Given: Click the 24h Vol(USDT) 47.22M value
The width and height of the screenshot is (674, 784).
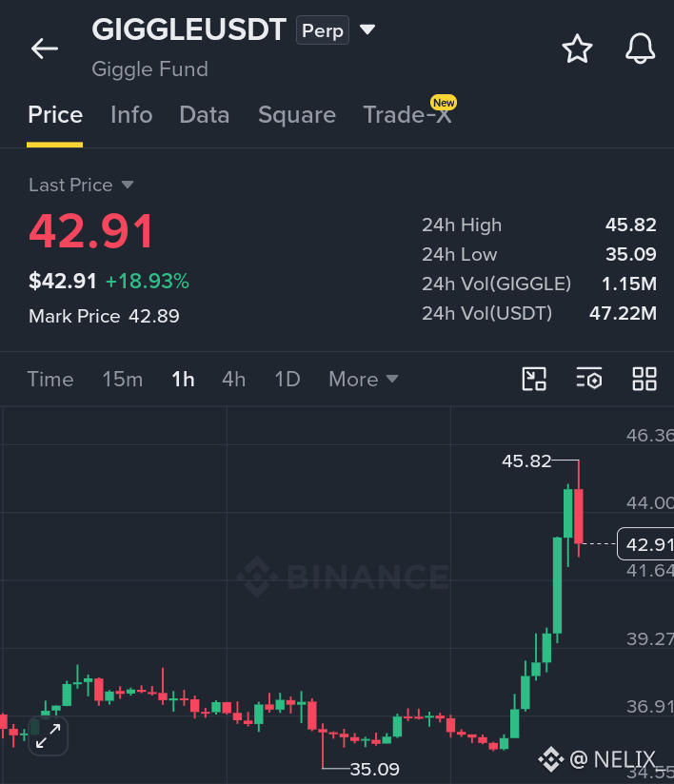Looking at the screenshot, I should [623, 313].
